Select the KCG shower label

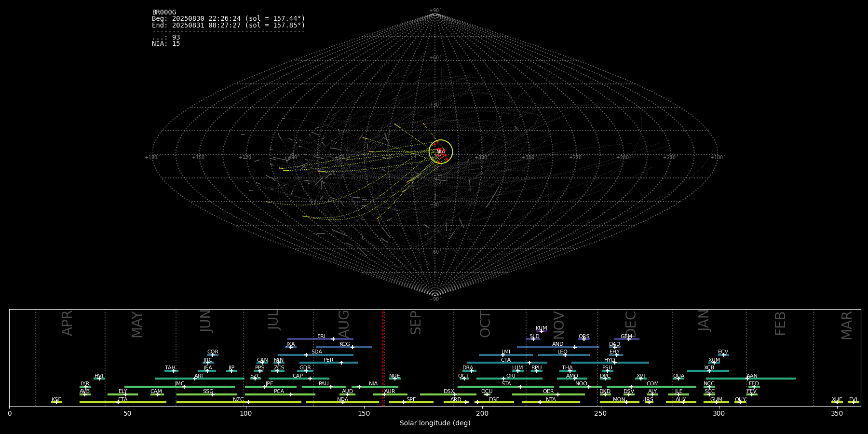click(x=345, y=344)
